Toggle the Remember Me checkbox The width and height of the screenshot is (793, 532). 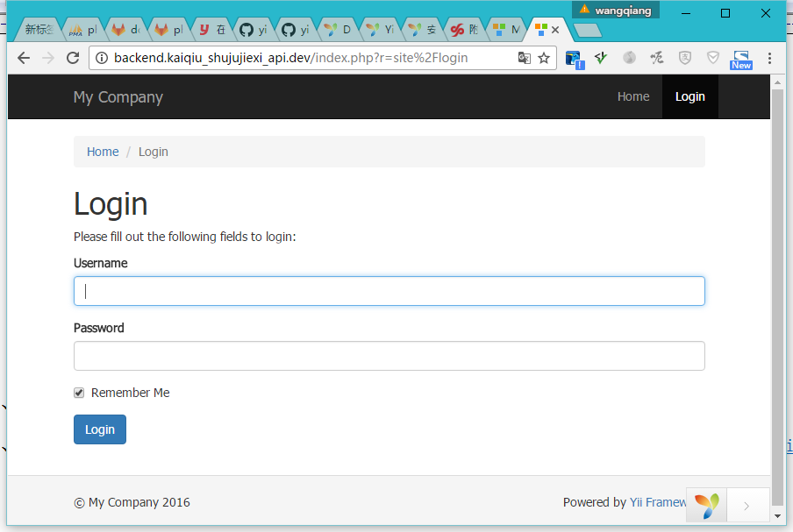pyautogui.click(x=79, y=393)
